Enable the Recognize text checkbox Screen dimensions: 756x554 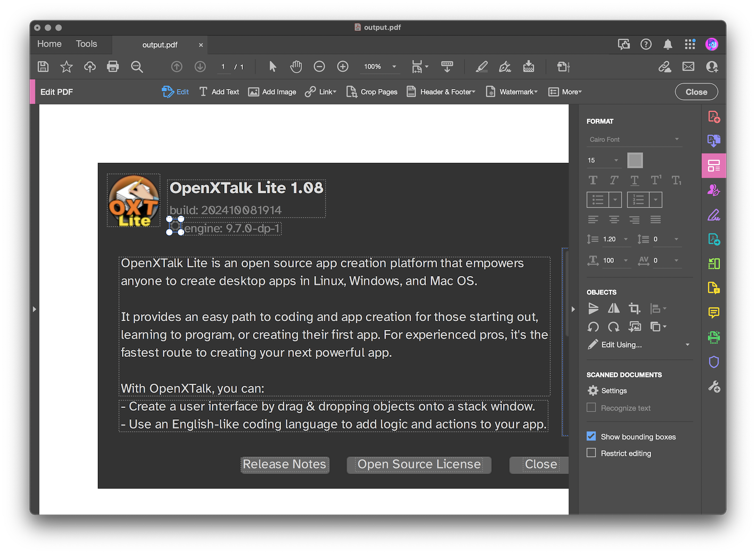pyautogui.click(x=591, y=408)
